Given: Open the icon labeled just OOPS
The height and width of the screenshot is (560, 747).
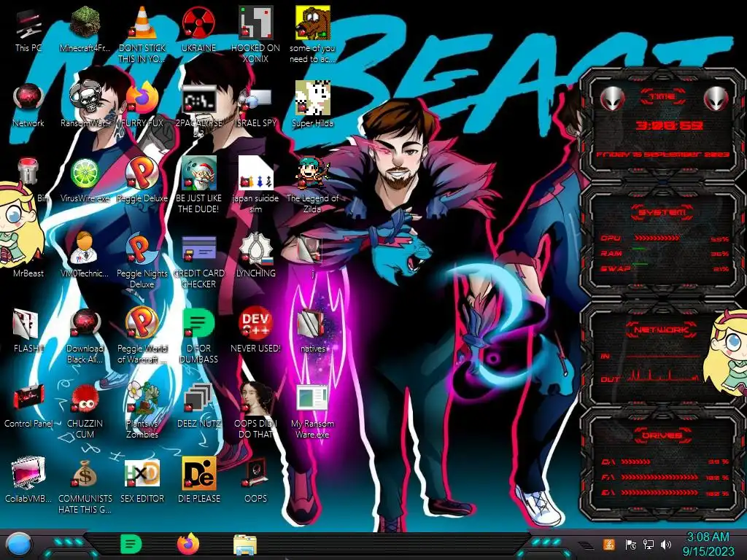Looking at the screenshot, I should 255,473.
